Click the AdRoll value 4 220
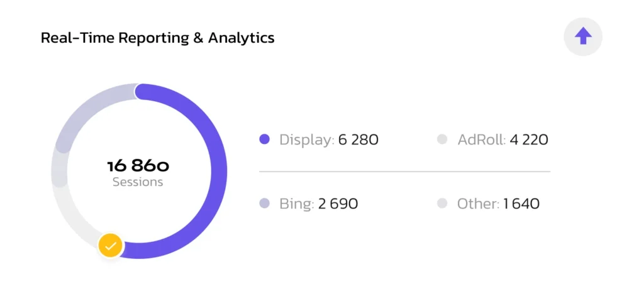The image size is (644, 299). [529, 140]
